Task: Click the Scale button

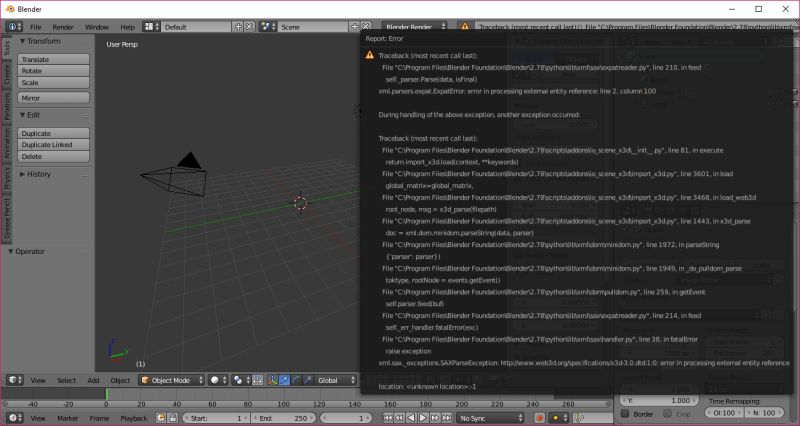Action: [x=54, y=83]
